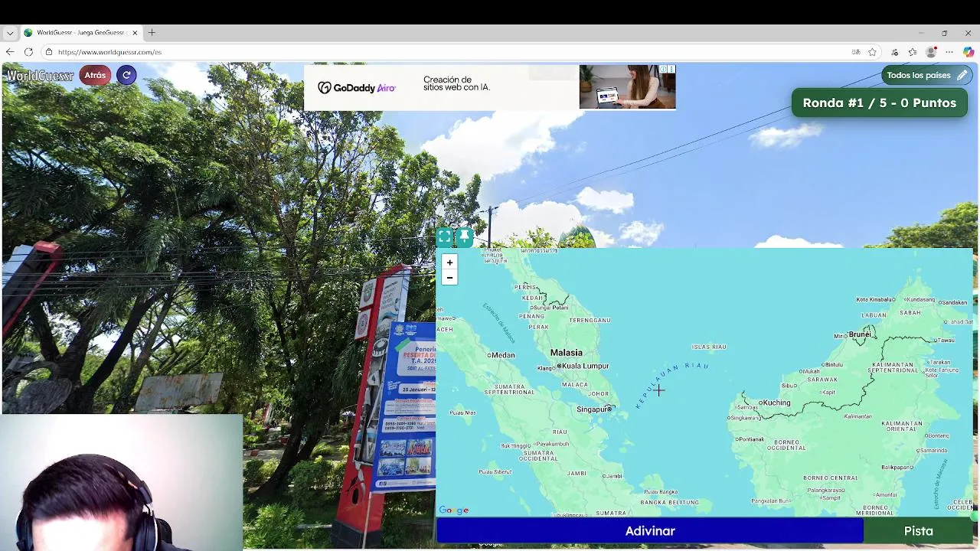Click the Ronda #1 / 5 score banner
Screen dimensions: 980x551
(x=880, y=103)
